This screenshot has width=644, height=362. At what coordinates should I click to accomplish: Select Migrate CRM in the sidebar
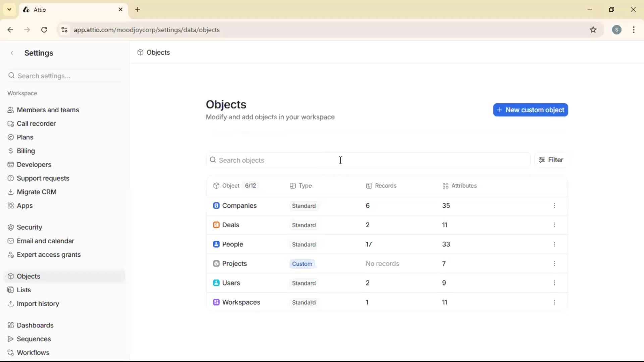tap(36, 192)
